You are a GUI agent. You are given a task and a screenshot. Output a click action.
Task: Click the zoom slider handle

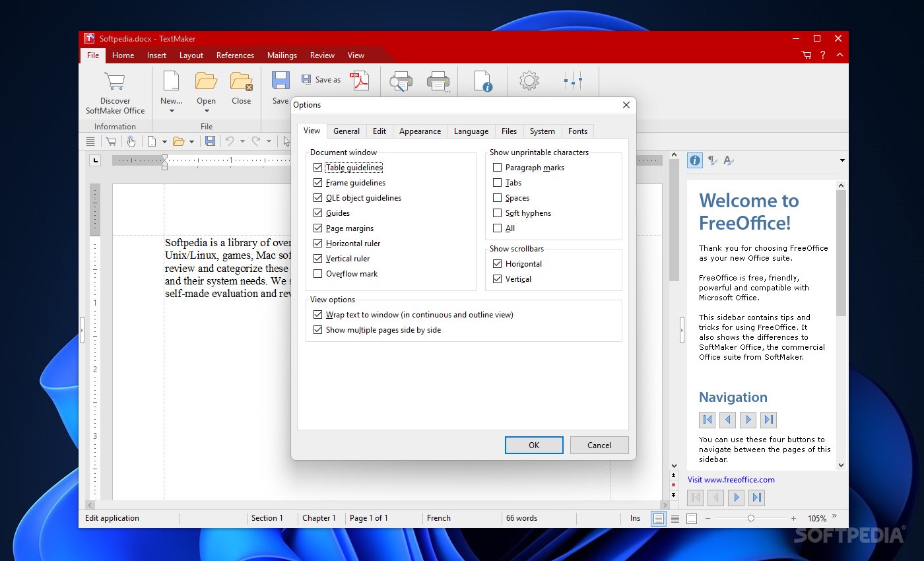click(x=750, y=518)
